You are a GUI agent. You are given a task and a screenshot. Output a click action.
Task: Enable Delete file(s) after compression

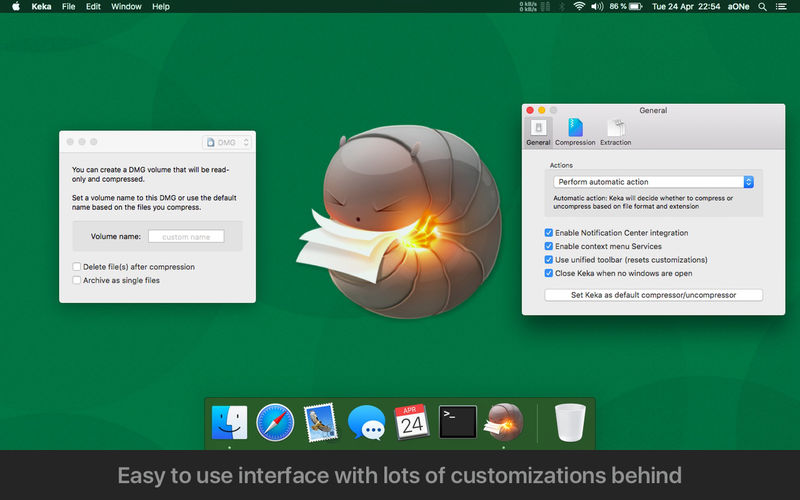tap(77, 267)
